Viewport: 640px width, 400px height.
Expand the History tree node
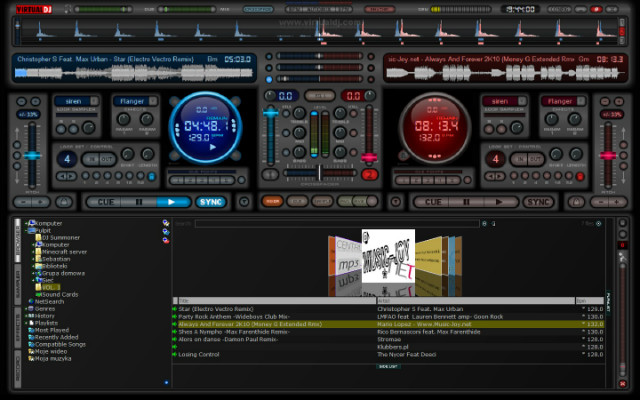27,316
